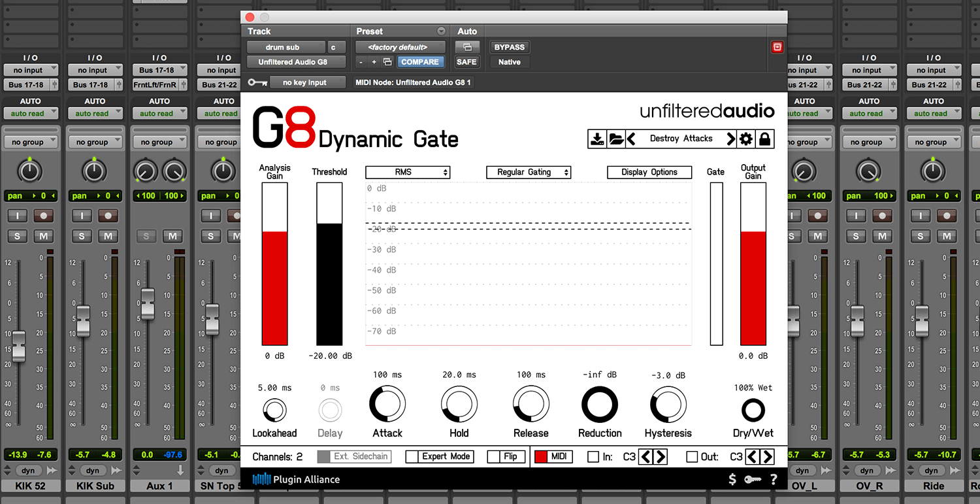Solo the Ride track
The width and height of the screenshot is (980, 504).
(921, 236)
